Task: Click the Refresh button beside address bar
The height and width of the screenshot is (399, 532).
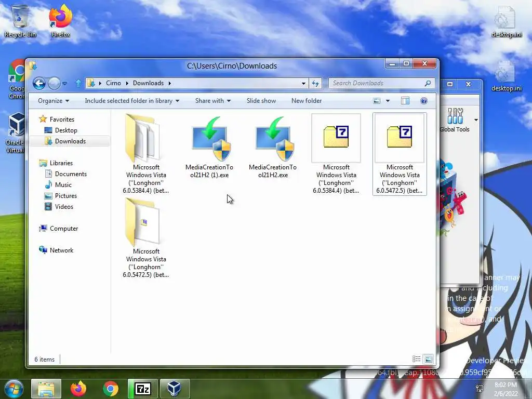Action: [x=315, y=83]
